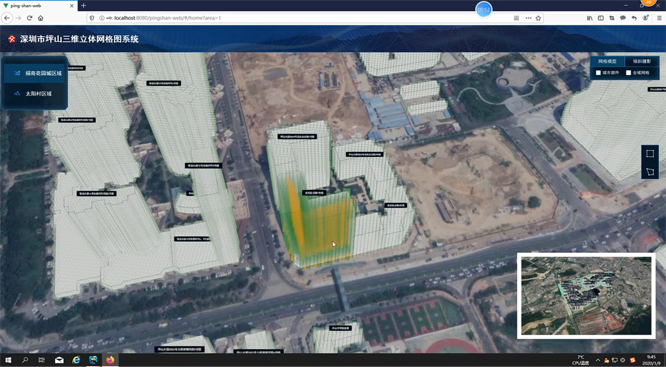Viewport: 666px width, 367px height.
Task: Open the QR code icon in address bar
Action: pyautogui.click(x=516, y=18)
